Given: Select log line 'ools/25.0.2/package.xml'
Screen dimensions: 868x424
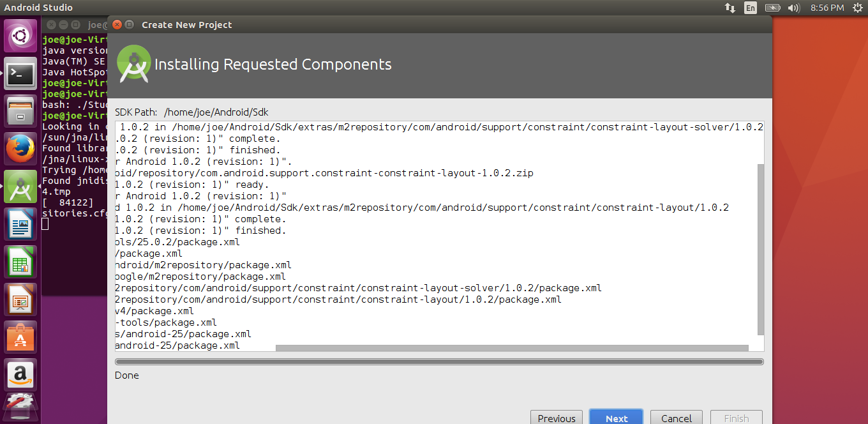Looking at the screenshot, I should point(177,242).
